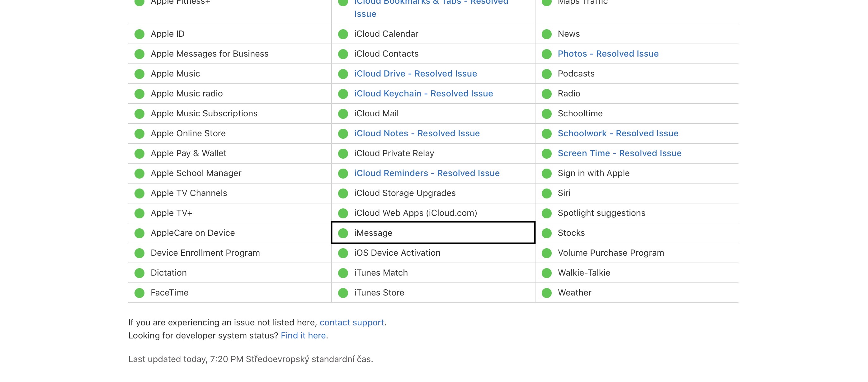Click the green status dot beside iMessage
868x382 pixels.
pyautogui.click(x=343, y=233)
